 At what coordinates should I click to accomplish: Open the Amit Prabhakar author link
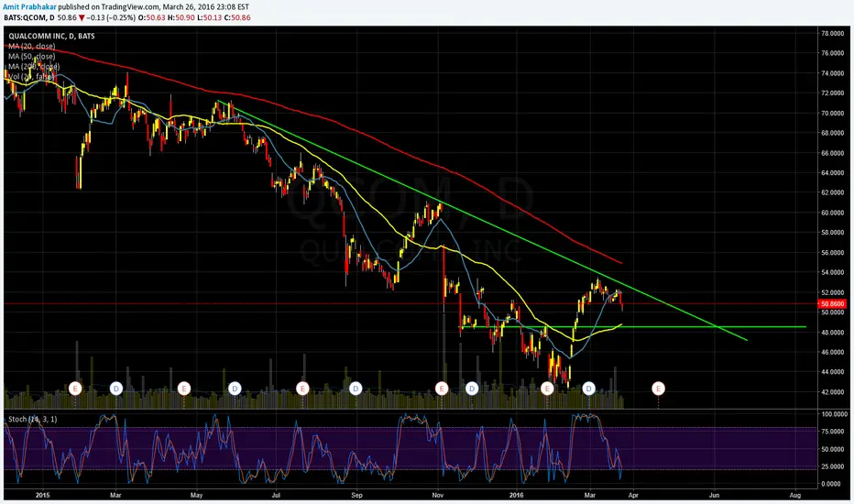click(29, 7)
